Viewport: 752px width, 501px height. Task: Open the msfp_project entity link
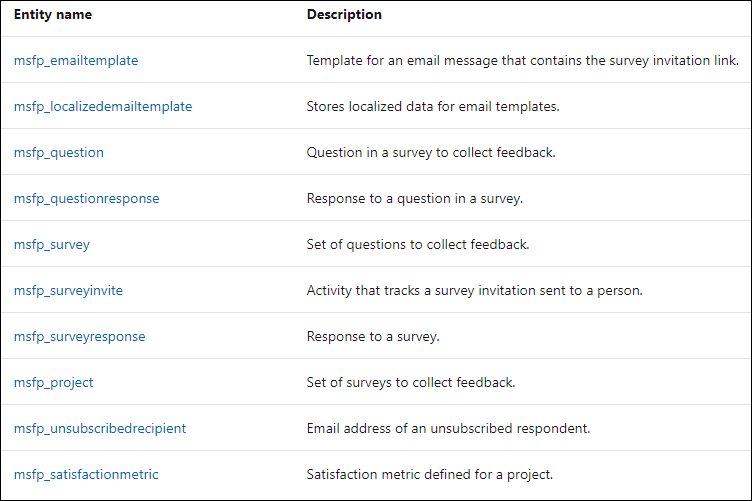point(53,383)
